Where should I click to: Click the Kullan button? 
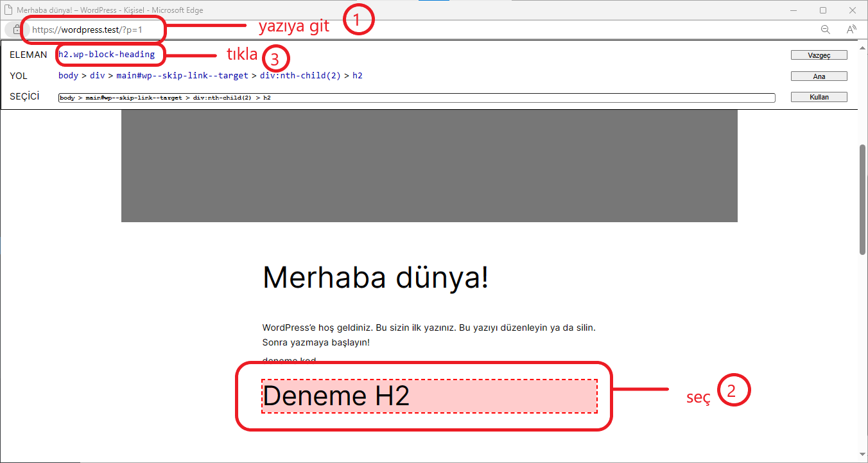click(x=819, y=97)
